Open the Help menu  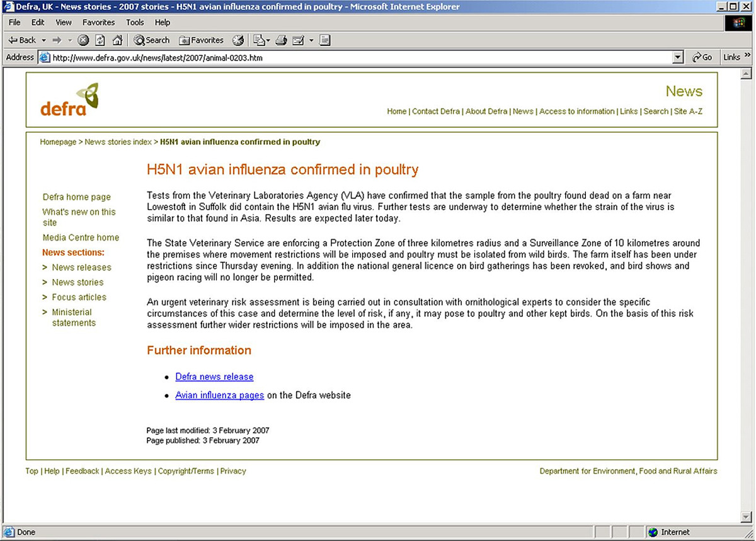point(163,22)
